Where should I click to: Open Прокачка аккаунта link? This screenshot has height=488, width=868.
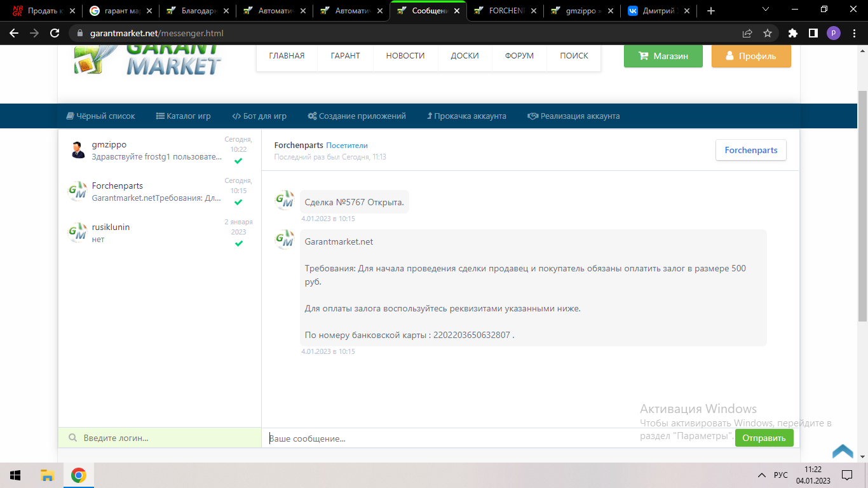pyautogui.click(x=466, y=116)
